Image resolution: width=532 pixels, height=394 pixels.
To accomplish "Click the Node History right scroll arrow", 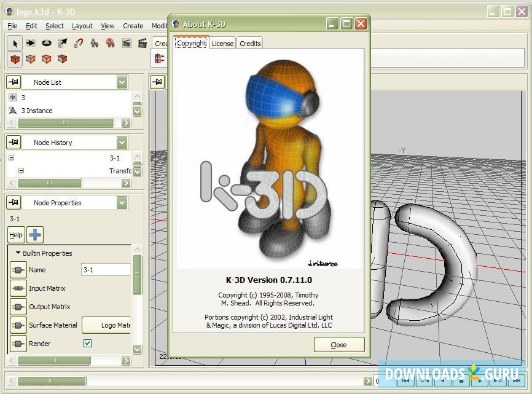I will [126, 183].
